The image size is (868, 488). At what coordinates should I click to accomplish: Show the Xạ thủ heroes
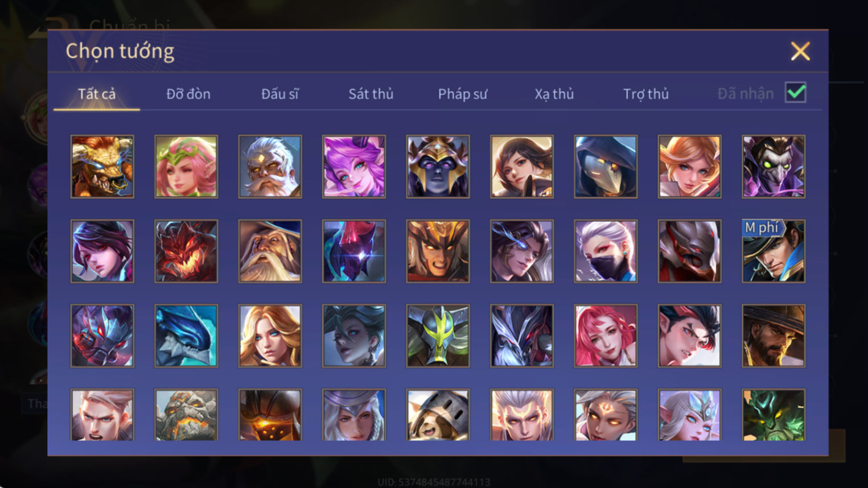click(x=554, y=94)
